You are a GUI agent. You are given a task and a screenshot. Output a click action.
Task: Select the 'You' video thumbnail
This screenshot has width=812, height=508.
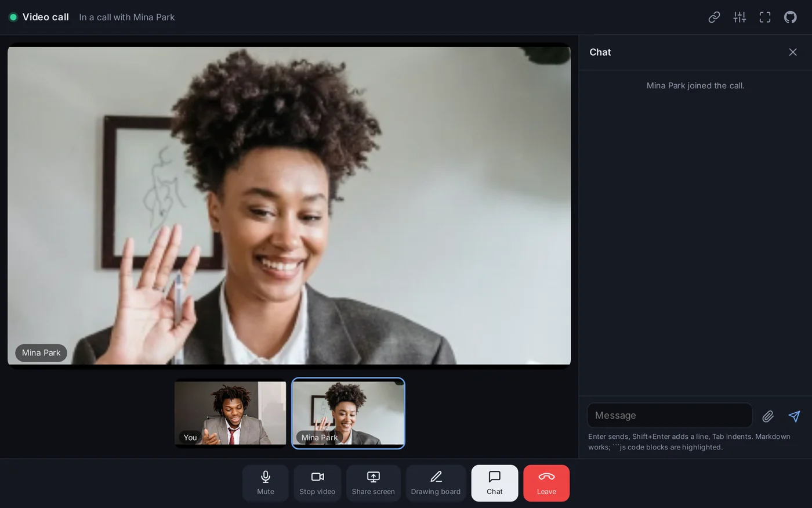coord(230,413)
